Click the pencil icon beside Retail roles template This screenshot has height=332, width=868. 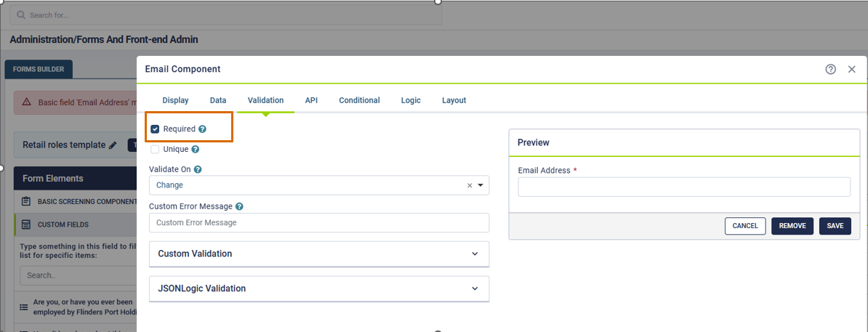pos(113,145)
